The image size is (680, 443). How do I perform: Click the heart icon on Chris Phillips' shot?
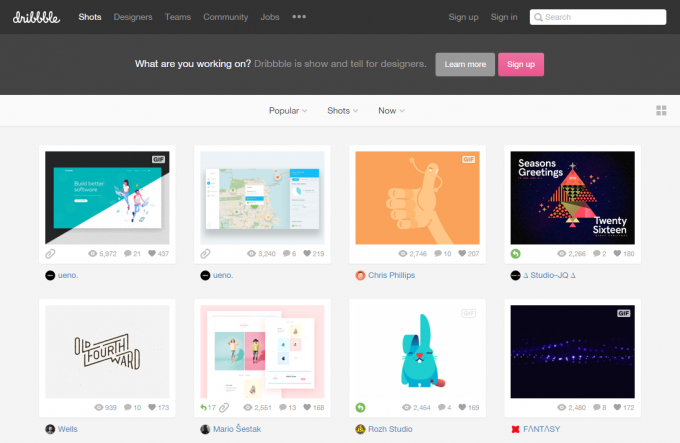(462, 254)
